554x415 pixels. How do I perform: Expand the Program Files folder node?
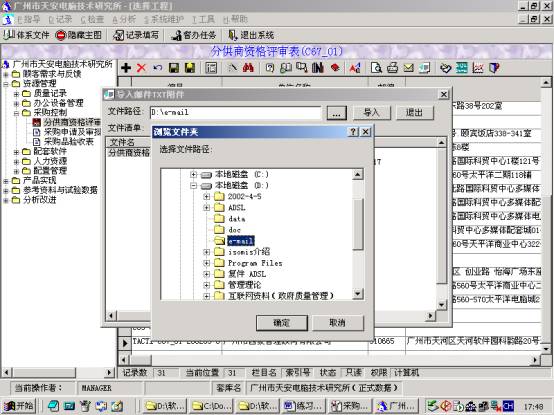(x=207, y=263)
